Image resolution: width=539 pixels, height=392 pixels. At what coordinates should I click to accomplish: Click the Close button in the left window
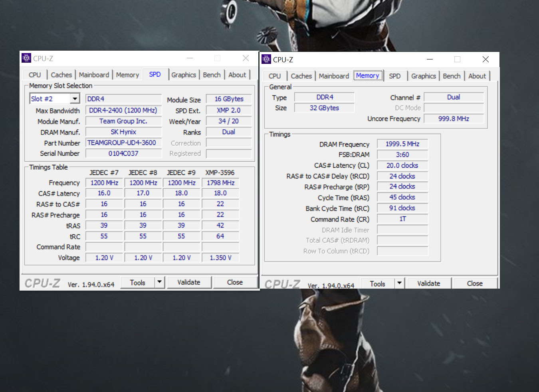point(235,282)
